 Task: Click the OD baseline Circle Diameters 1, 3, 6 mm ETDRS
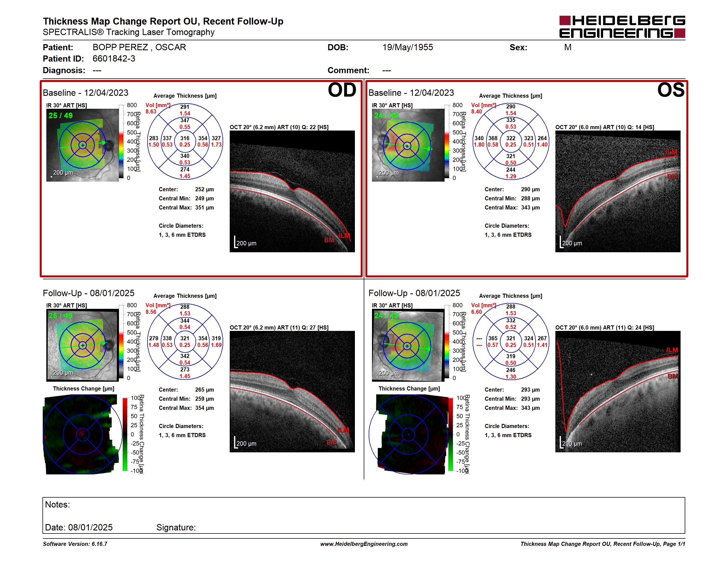coord(182,230)
